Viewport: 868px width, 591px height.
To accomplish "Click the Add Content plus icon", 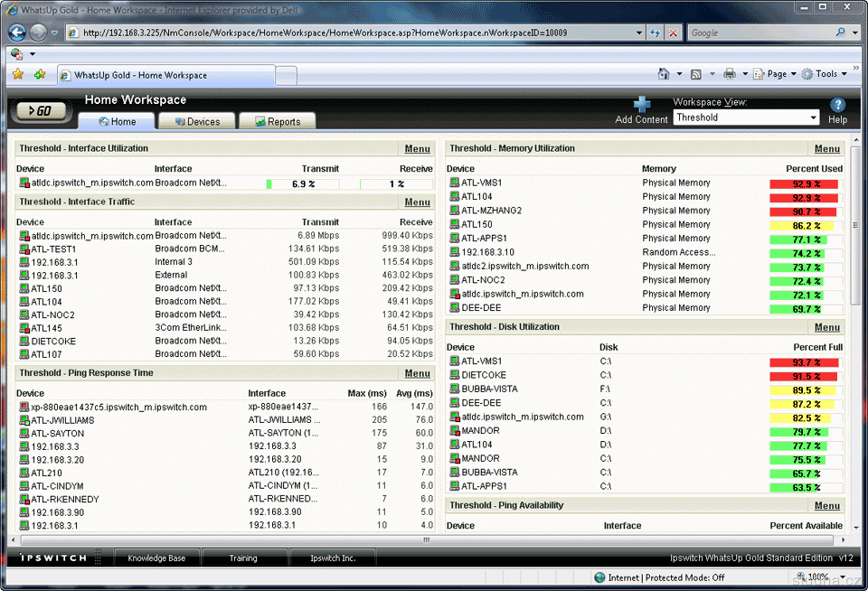I will (x=642, y=104).
